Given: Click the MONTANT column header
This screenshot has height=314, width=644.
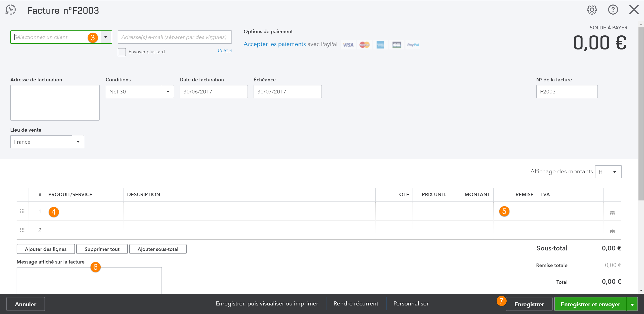Looking at the screenshot, I should pyautogui.click(x=477, y=195).
